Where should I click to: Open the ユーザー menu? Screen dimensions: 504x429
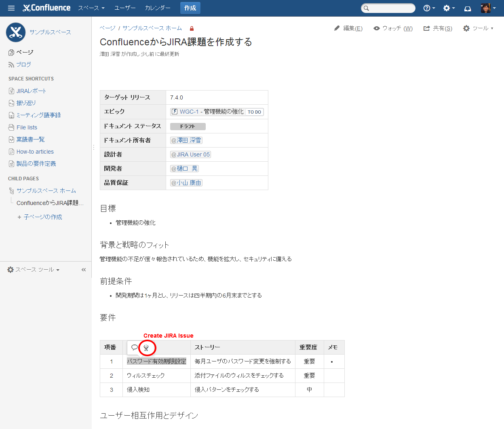(125, 8)
